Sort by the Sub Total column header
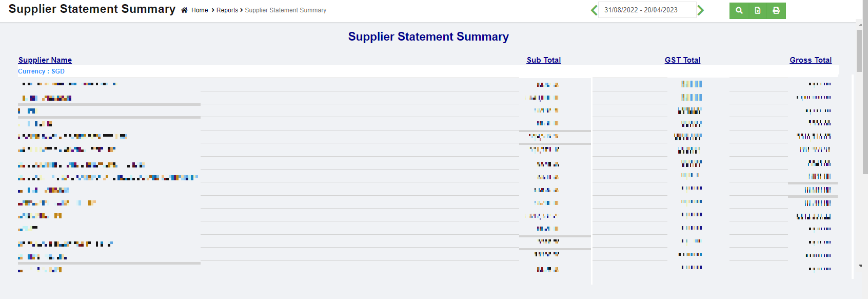 point(544,60)
